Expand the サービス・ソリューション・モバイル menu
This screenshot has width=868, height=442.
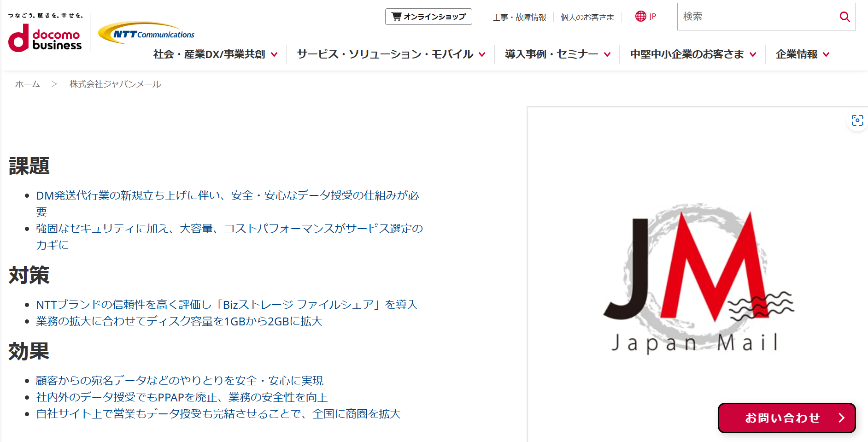click(391, 54)
